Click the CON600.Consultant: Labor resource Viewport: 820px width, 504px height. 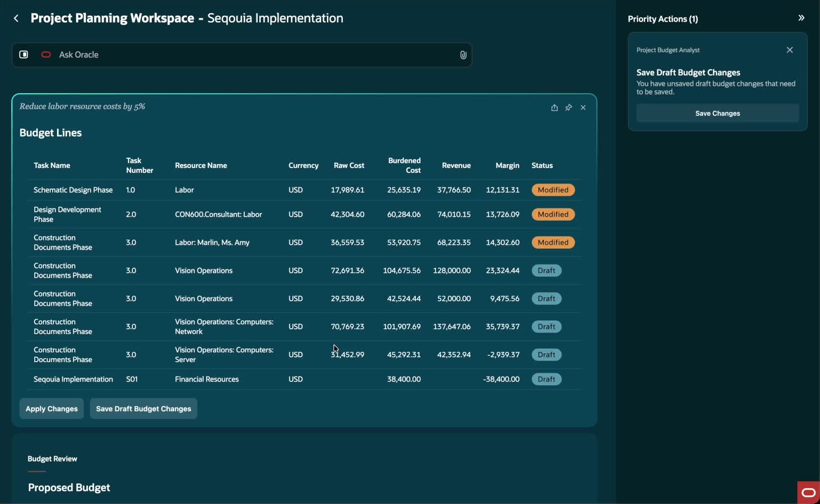(x=218, y=214)
